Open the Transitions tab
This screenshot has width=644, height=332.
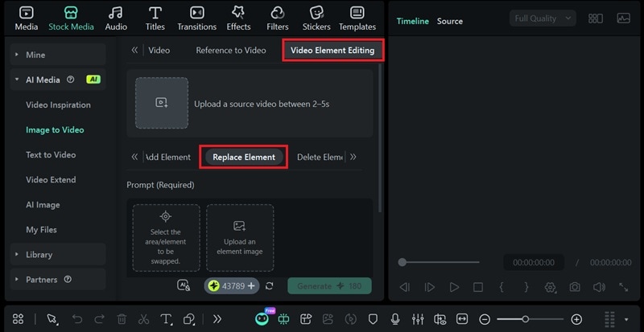(196, 18)
